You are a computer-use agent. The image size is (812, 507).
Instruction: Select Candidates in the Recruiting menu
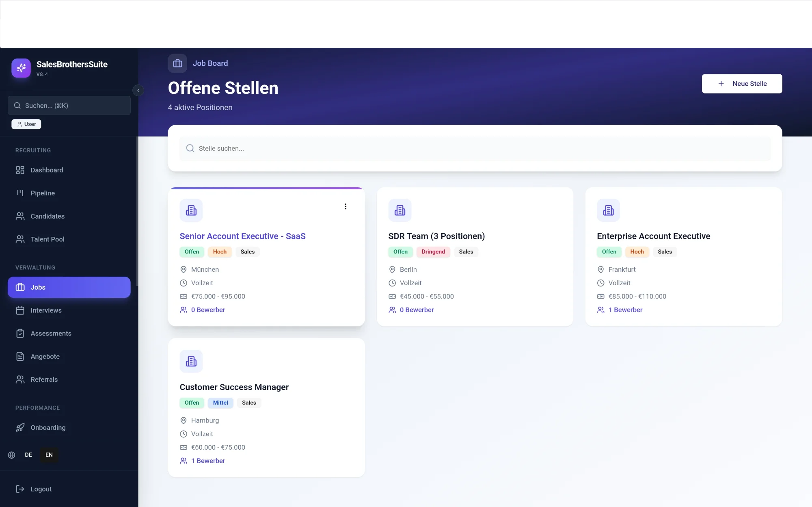pyautogui.click(x=48, y=216)
